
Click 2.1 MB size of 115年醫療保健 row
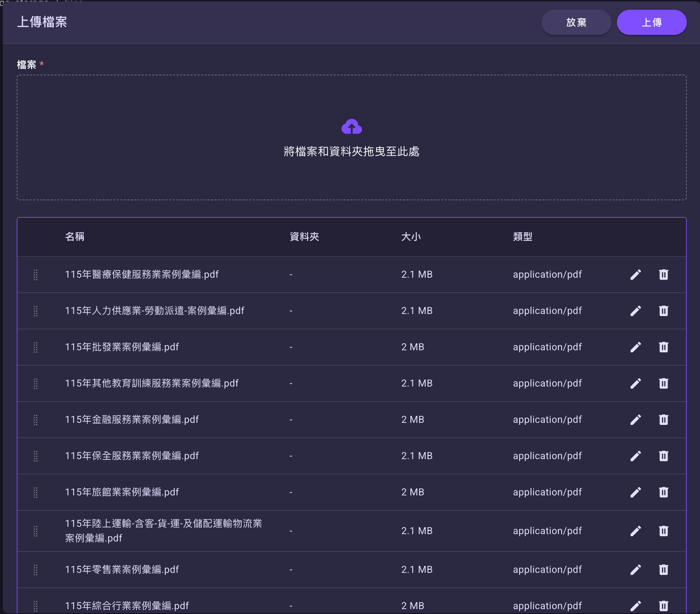coord(417,275)
